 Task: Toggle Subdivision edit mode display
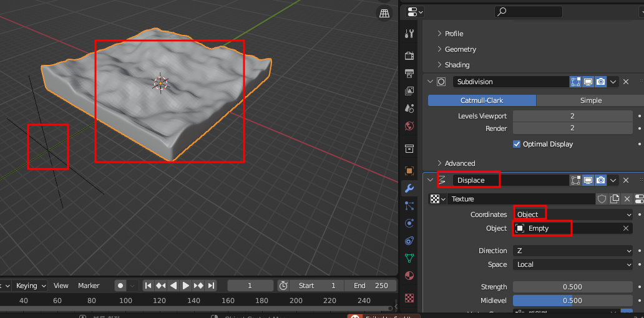(575, 82)
